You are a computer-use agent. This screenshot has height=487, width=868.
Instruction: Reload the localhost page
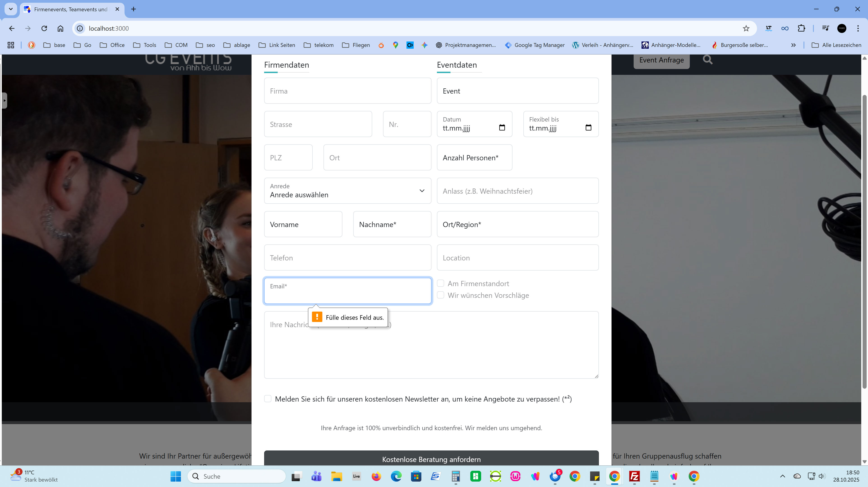tap(44, 29)
